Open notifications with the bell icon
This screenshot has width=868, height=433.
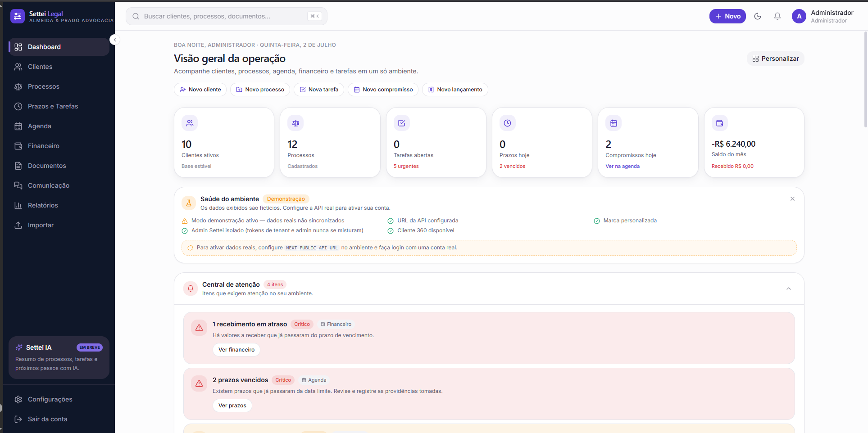point(777,16)
